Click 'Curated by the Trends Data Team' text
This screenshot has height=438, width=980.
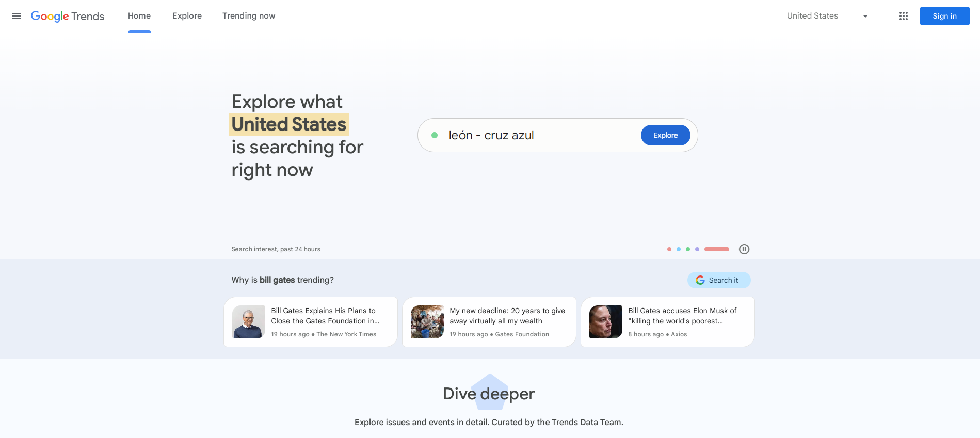point(557,422)
